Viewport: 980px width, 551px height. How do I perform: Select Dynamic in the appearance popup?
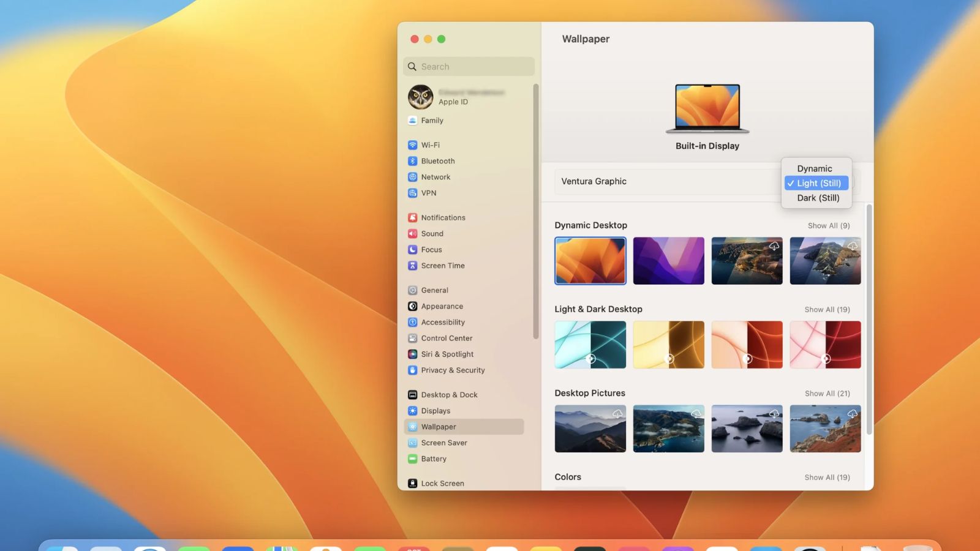(815, 168)
